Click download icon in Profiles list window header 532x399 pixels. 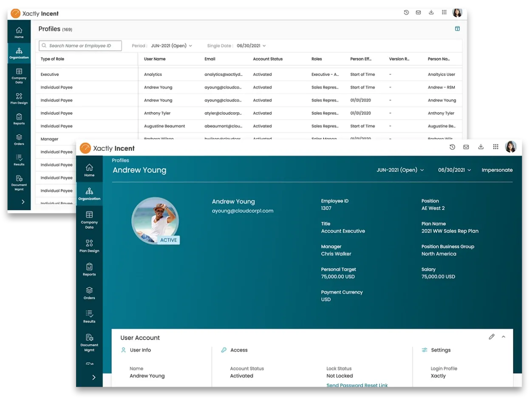point(431,13)
